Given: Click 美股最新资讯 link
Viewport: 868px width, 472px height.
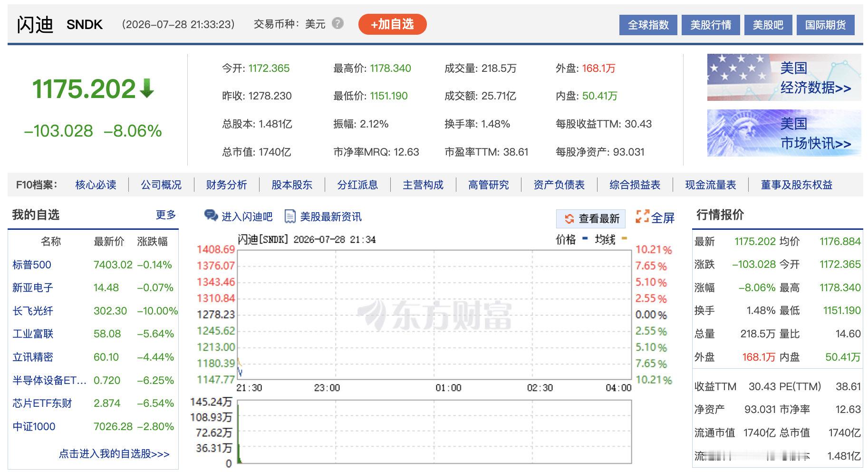Looking at the screenshot, I should (331, 216).
